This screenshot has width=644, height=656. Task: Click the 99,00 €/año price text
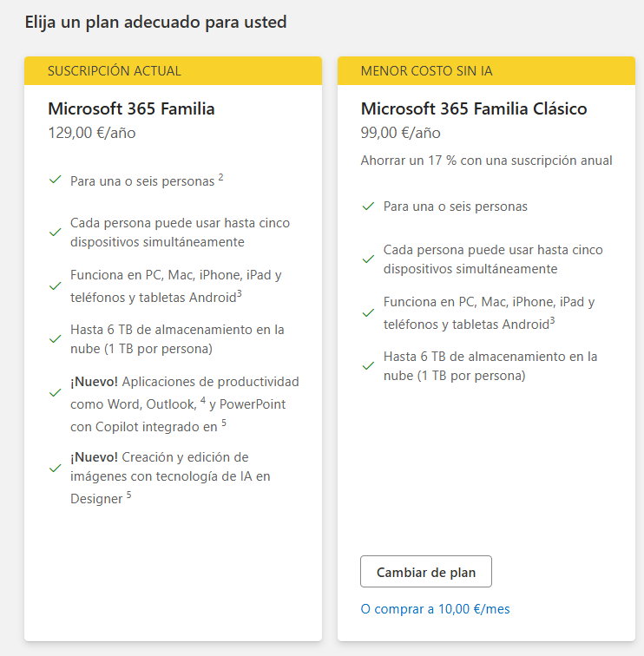(x=401, y=134)
